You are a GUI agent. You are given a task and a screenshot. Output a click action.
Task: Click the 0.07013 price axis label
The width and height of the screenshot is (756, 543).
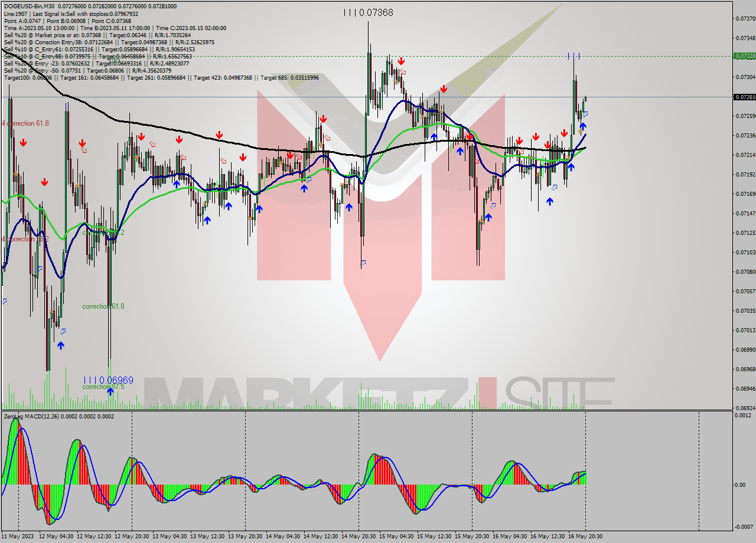point(745,331)
